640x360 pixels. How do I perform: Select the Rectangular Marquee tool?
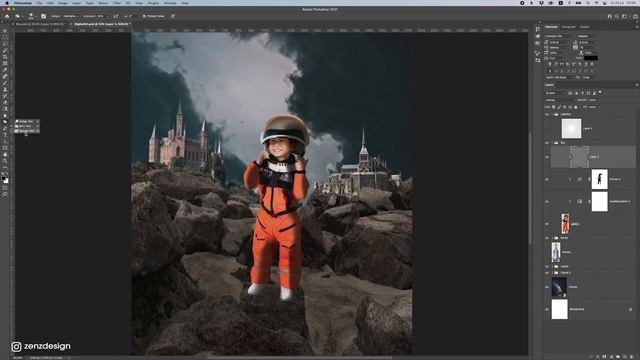(x=5, y=38)
